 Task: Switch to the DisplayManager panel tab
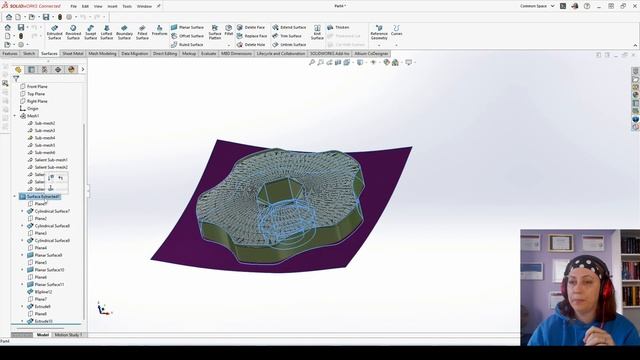71,69
